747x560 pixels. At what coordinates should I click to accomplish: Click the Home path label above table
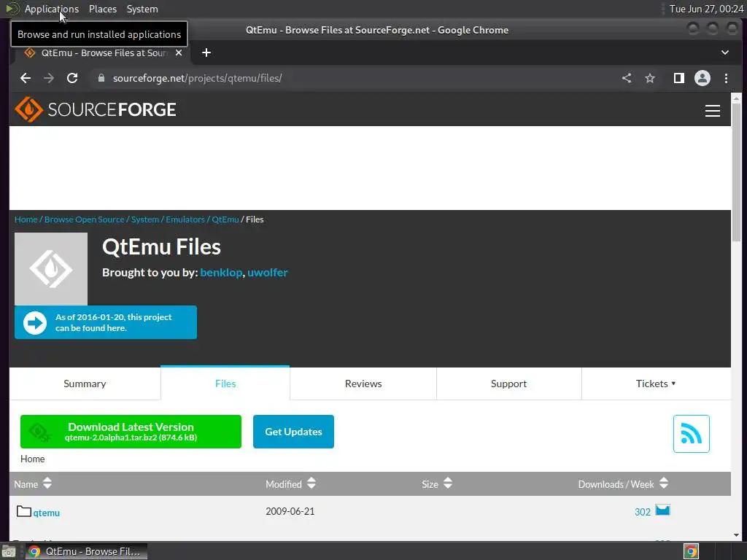click(x=32, y=459)
